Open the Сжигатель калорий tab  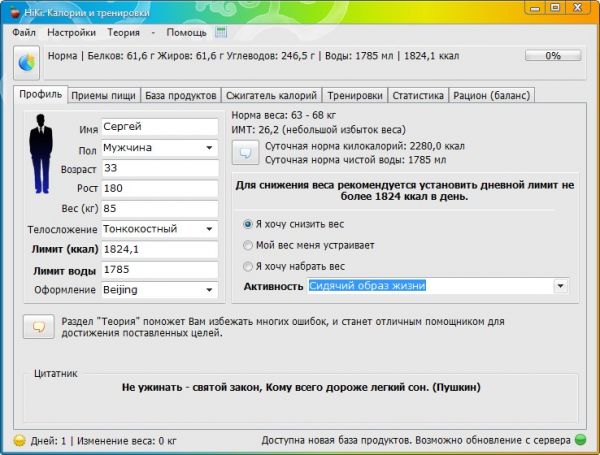click(271, 95)
